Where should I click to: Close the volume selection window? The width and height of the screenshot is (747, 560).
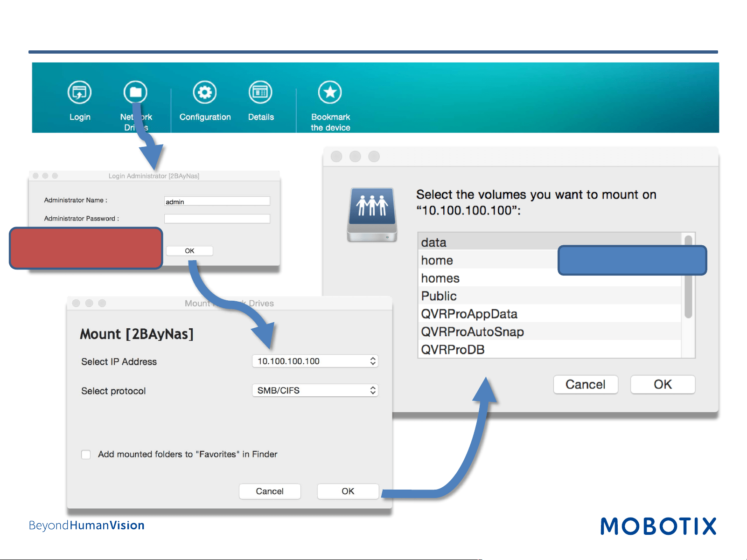[336, 156]
